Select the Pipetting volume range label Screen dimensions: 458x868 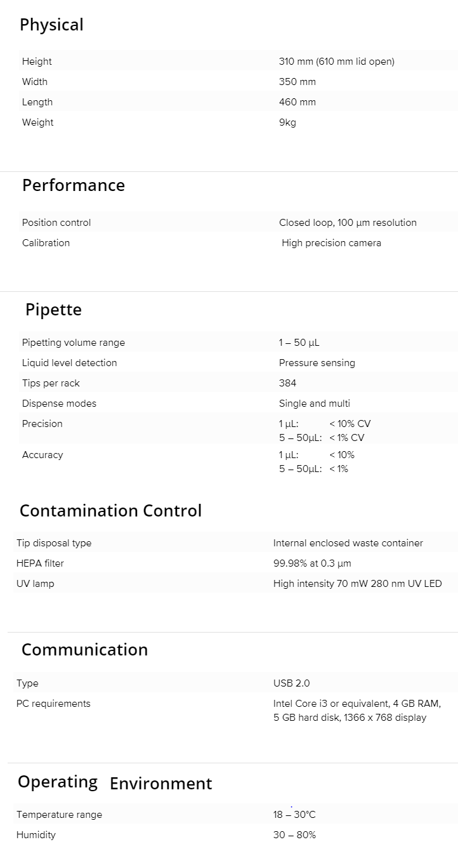pos(74,343)
